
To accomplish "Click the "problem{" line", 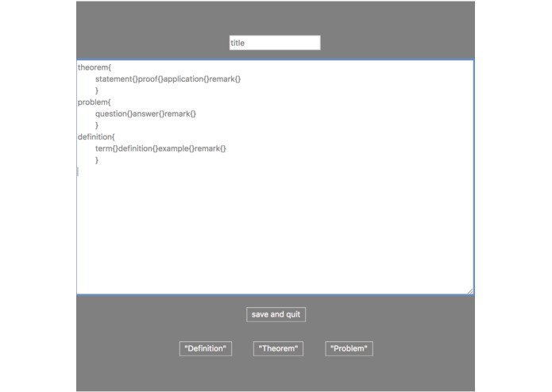I will (94, 102).
